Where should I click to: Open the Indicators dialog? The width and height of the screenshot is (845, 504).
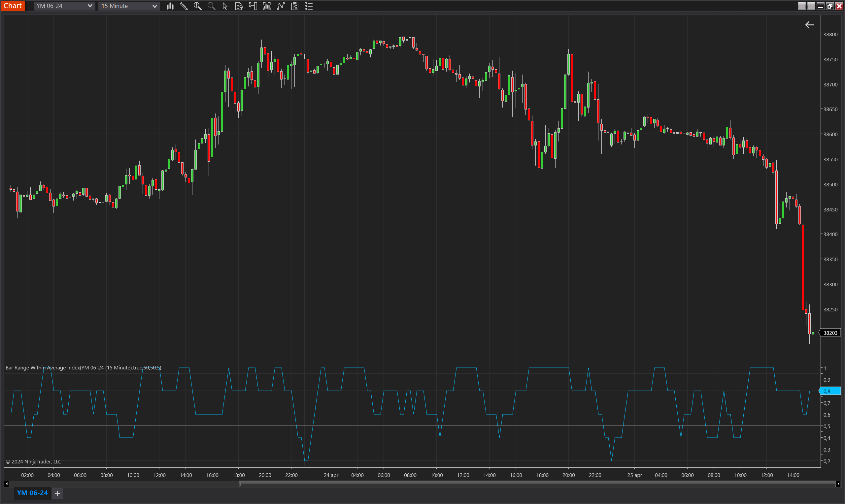click(x=281, y=6)
